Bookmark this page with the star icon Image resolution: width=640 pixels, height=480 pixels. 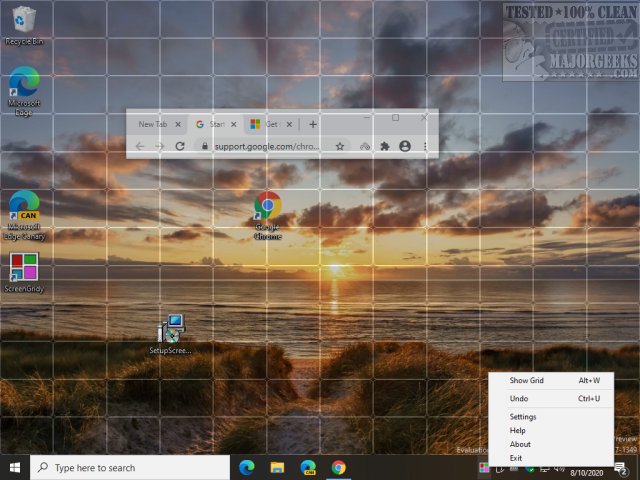click(340, 146)
